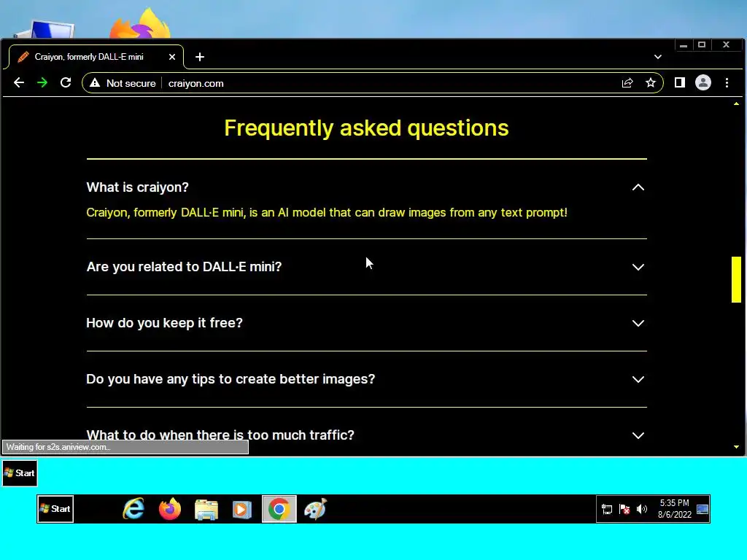Select the Craiyon, formerly DALL-E mini tab
This screenshot has width=747, height=560.
96,57
